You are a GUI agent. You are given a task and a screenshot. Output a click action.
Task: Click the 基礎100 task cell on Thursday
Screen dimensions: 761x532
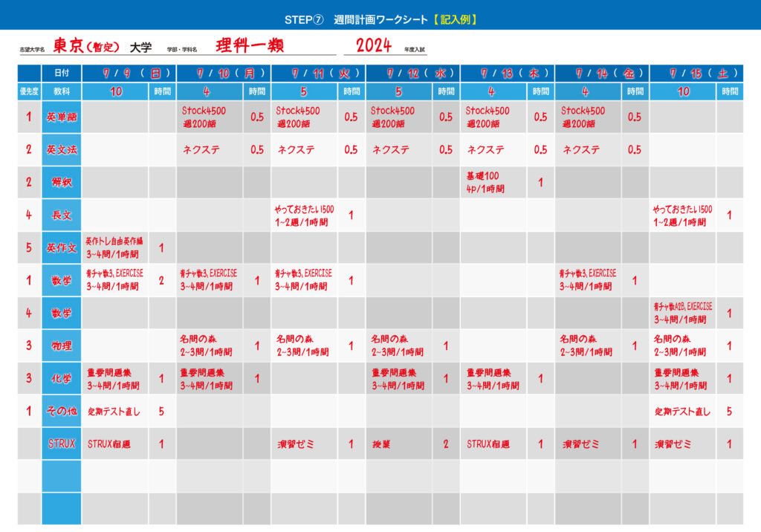point(493,182)
